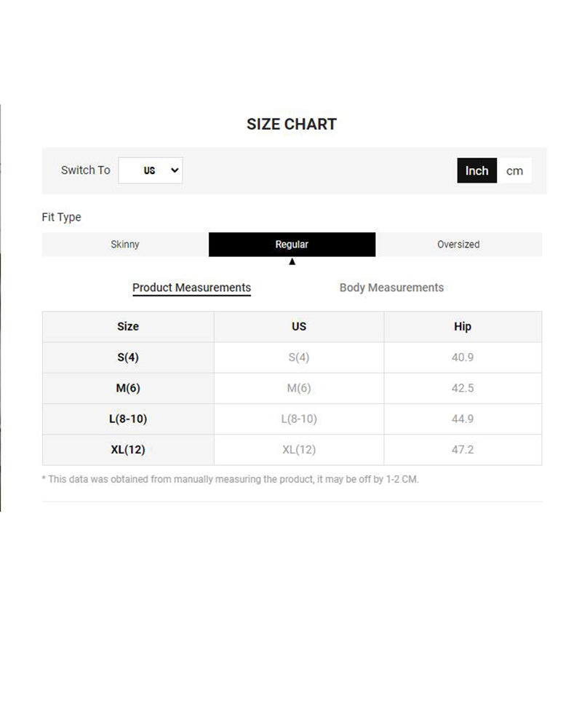Open the Product Measurements tab
Screen dimensions: 582x728
[191, 288]
